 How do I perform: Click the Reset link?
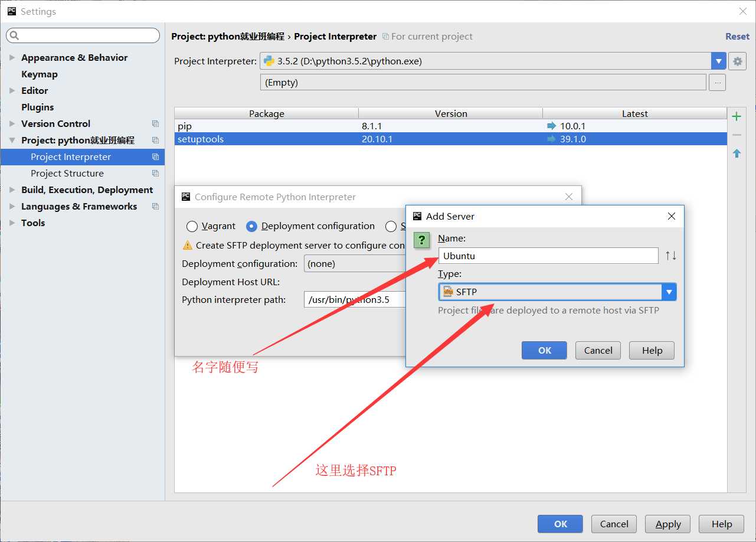pyautogui.click(x=737, y=36)
